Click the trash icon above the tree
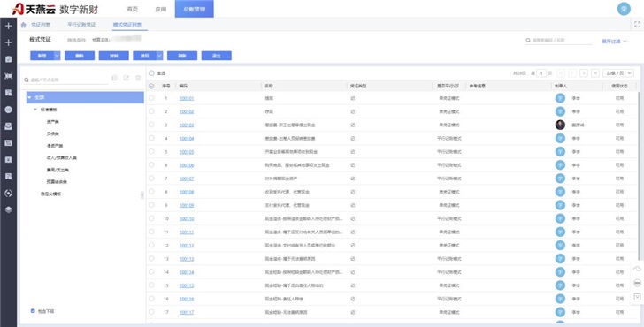The height and width of the screenshot is (327, 644). [138, 78]
